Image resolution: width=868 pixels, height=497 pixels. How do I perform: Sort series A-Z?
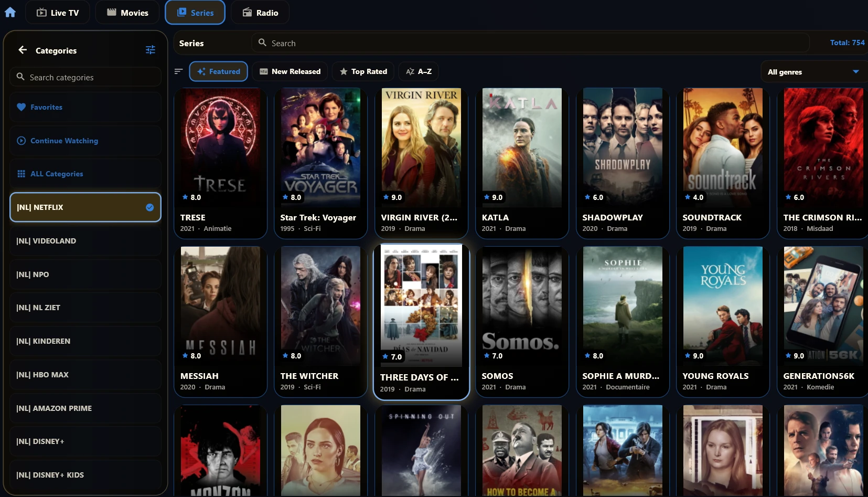(x=419, y=71)
